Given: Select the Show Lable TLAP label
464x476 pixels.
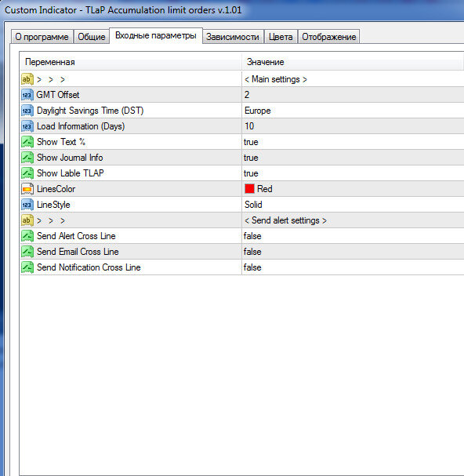Looking at the screenshot, I should click(x=70, y=173).
